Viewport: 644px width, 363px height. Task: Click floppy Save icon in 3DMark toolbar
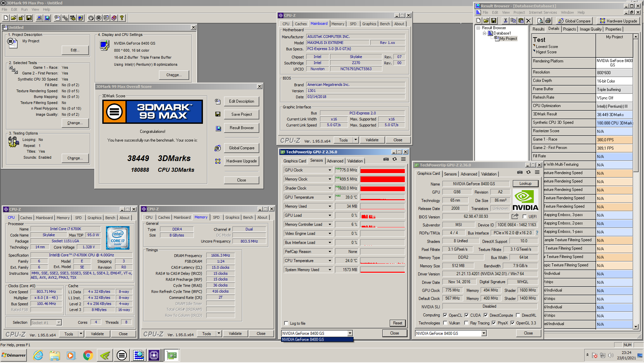click(29, 18)
